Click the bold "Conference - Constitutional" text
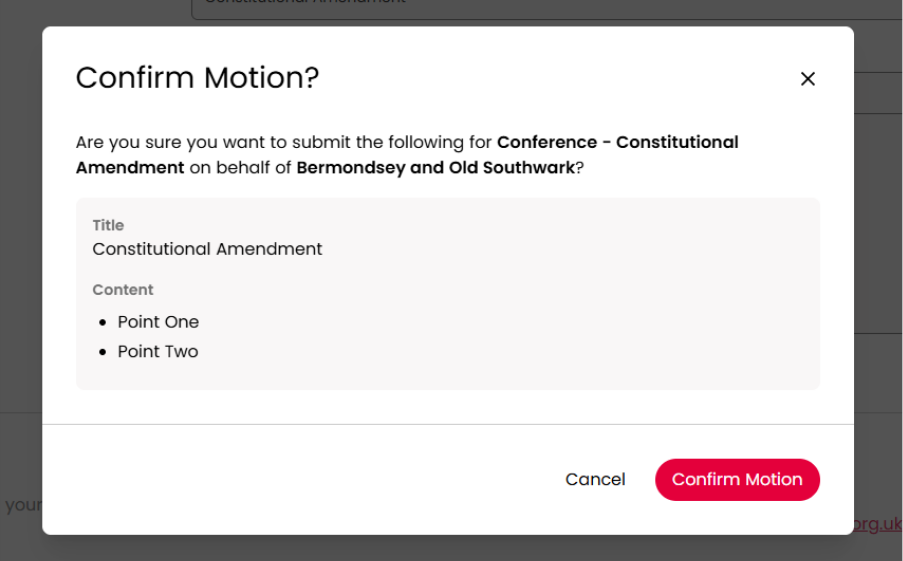 (617, 142)
